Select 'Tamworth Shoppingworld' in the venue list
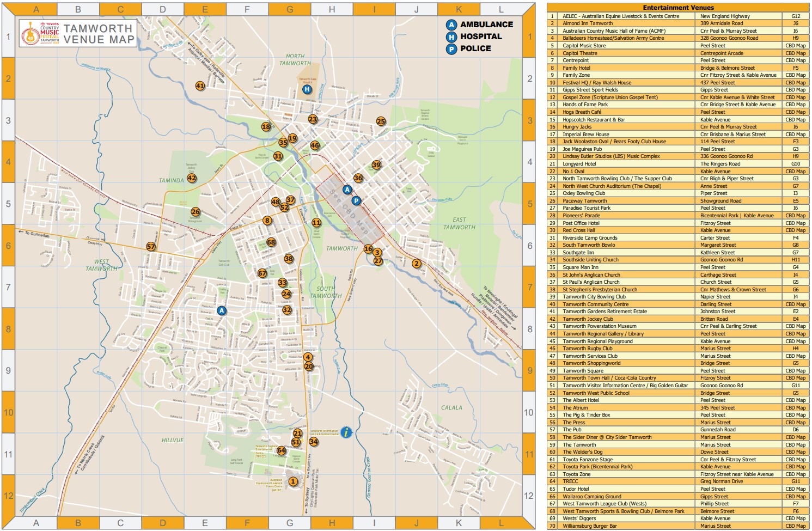This screenshot has height=531, width=812. pos(591,363)
